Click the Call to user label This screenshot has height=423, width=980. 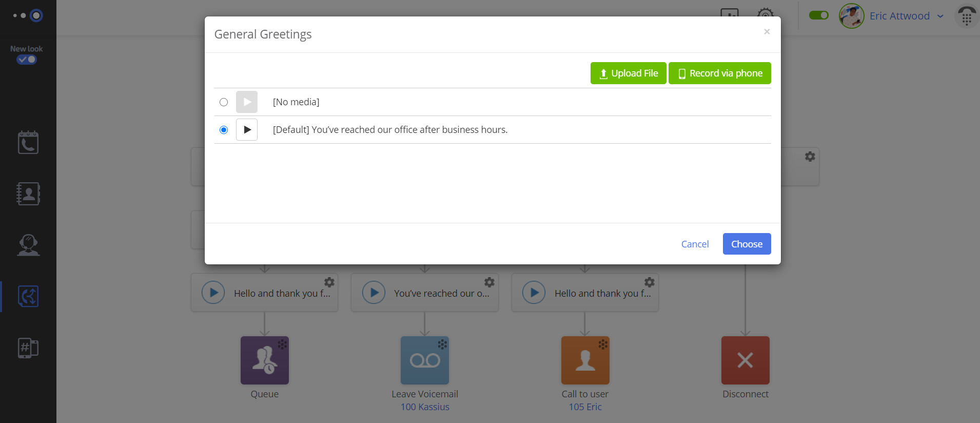coord(585,394)
